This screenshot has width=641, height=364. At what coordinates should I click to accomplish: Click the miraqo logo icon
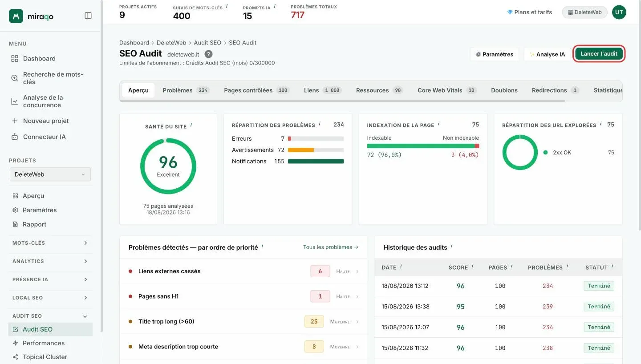(16, 16)
